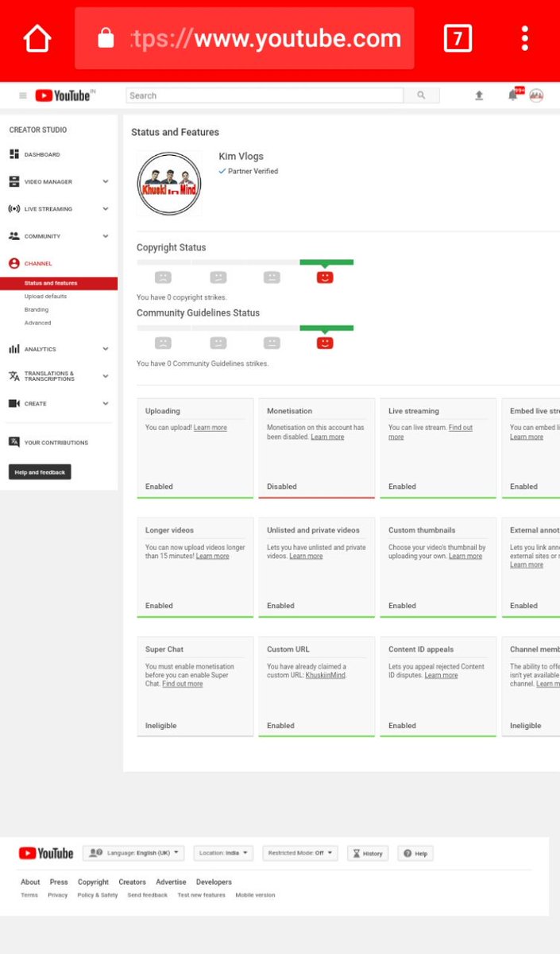Screen dimensions: 560x954
Task: Expand the Community section chevron
Action: tap(106, 236)
